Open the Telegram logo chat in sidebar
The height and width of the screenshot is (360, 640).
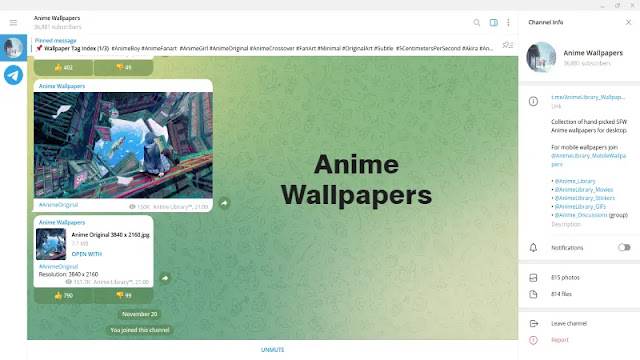[13, 75]
